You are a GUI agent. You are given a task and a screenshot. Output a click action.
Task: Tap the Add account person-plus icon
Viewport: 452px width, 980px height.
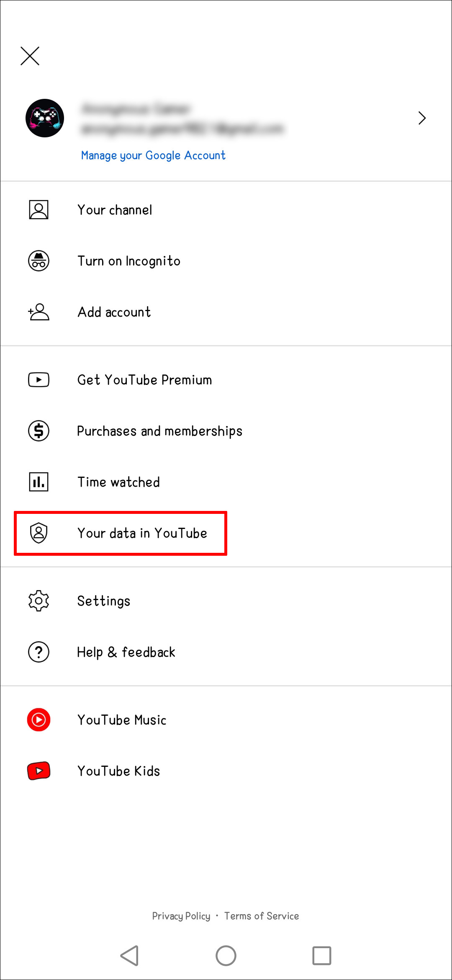[x=39, y=312]
